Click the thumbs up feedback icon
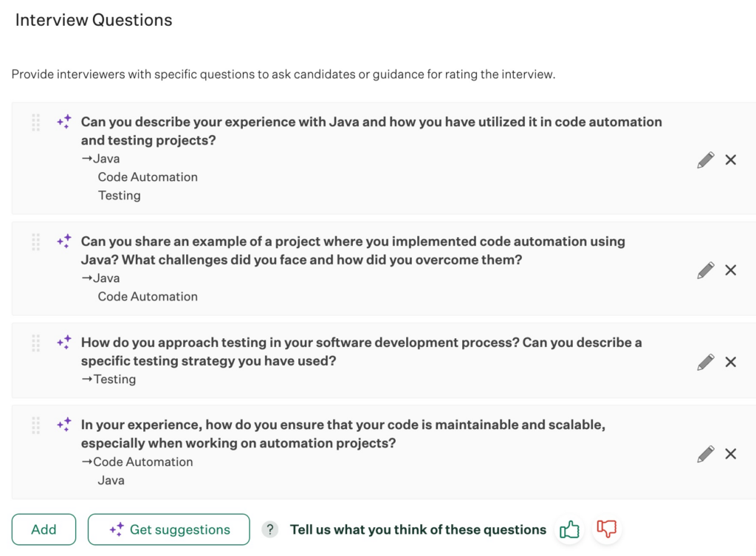Image resolution: width=756 pixels, height=556 pixels. 569,529
